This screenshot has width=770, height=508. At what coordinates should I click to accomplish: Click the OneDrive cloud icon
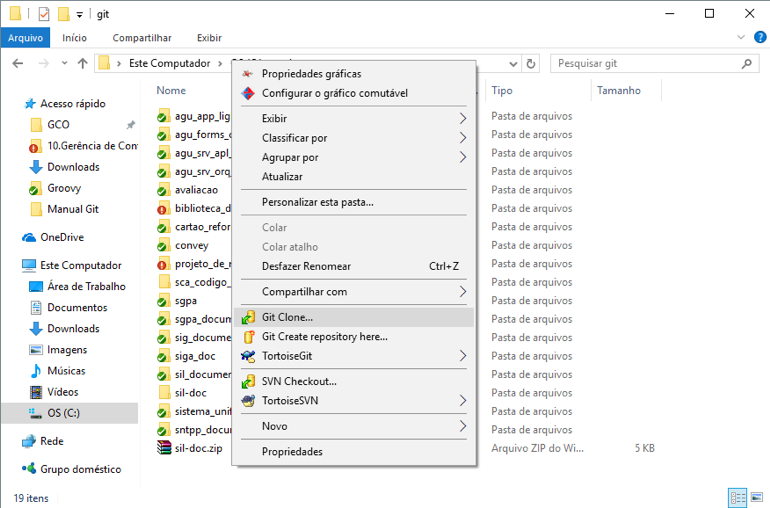29,238
